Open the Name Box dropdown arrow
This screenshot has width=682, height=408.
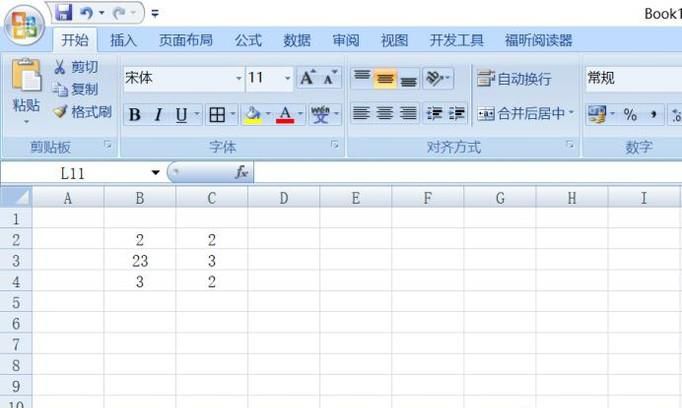[155, 173]
